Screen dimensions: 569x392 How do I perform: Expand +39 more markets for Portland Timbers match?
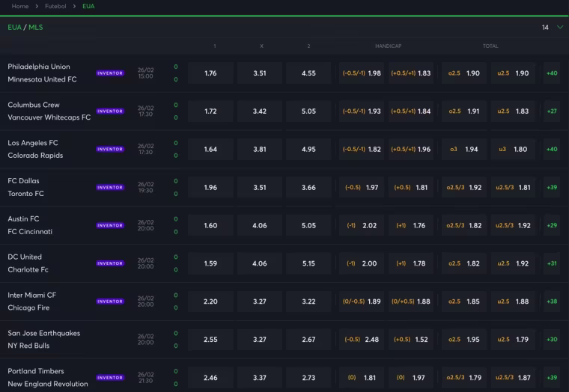pyautogui.click(x=552, y=378)
